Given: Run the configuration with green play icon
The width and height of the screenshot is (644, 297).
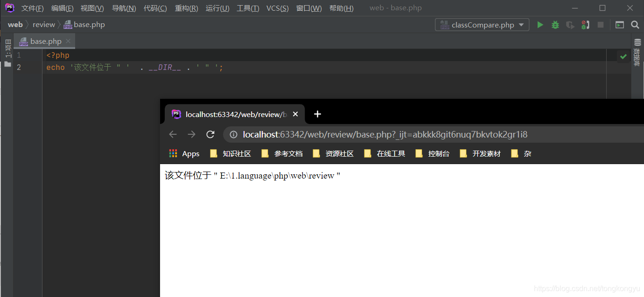Looking at the screenshot, I should pos(540,25).
